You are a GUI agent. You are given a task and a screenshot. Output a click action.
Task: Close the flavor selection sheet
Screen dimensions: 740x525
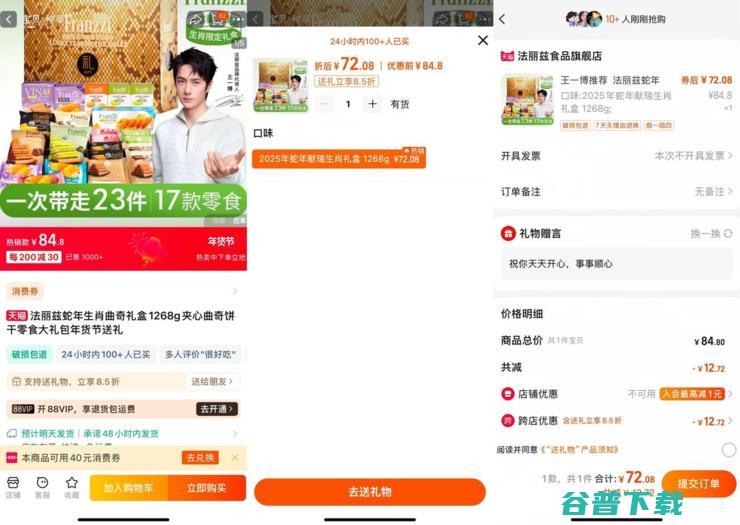(483, 40)
